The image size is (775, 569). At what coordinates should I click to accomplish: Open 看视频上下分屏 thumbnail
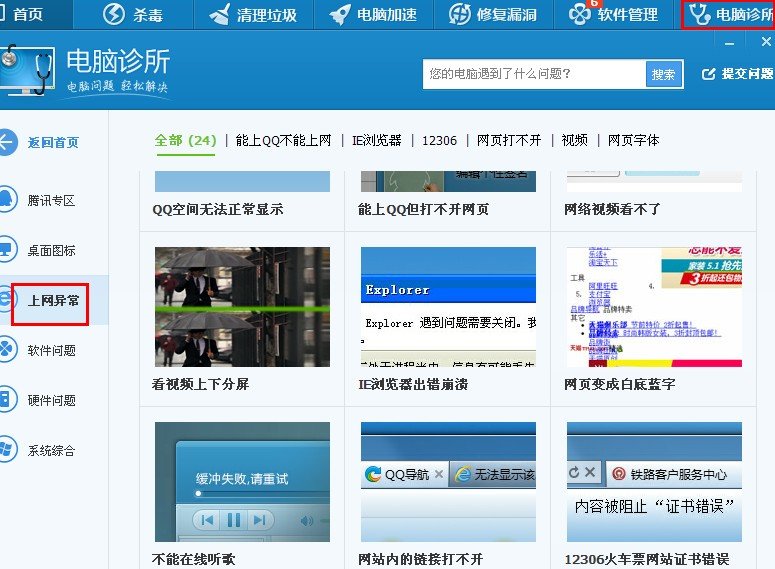242,307
